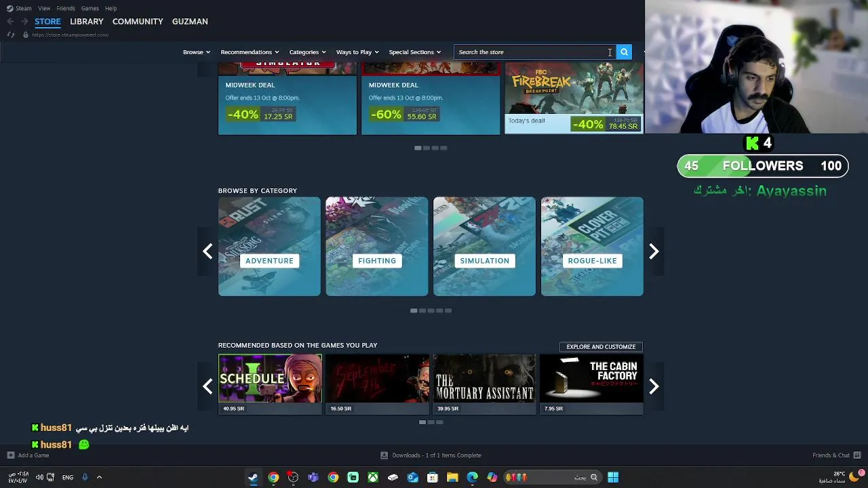Show hidden tray icons chevron

[99, 477]
